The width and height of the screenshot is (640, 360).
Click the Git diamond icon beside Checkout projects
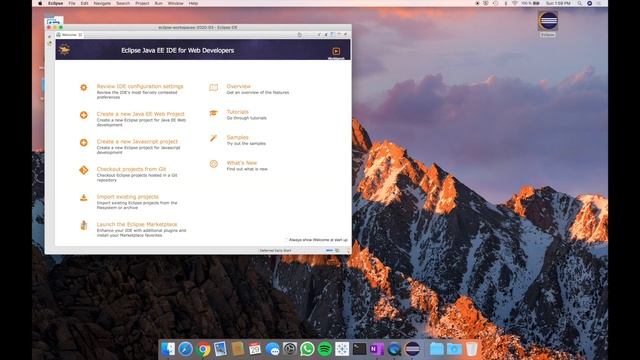[x=84, y=170]
